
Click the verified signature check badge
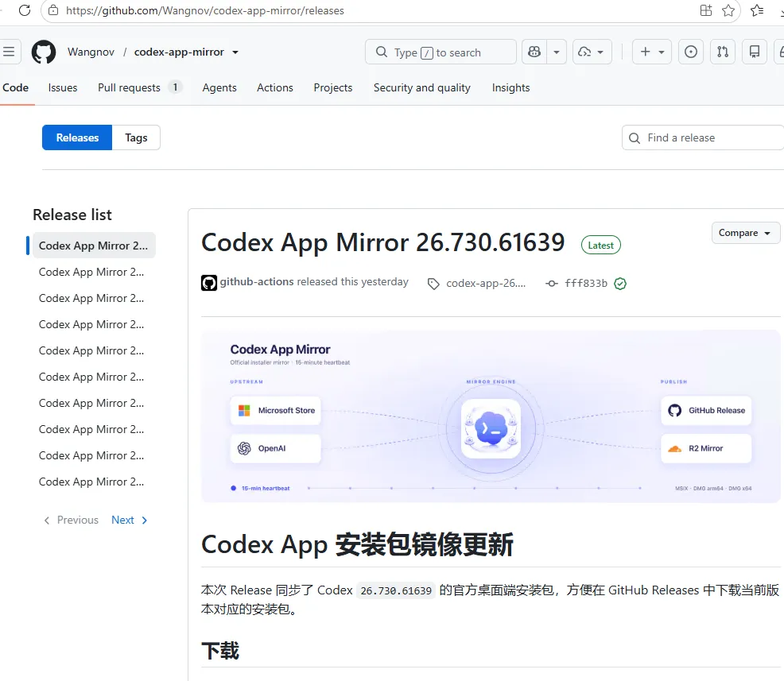point(620,284)
